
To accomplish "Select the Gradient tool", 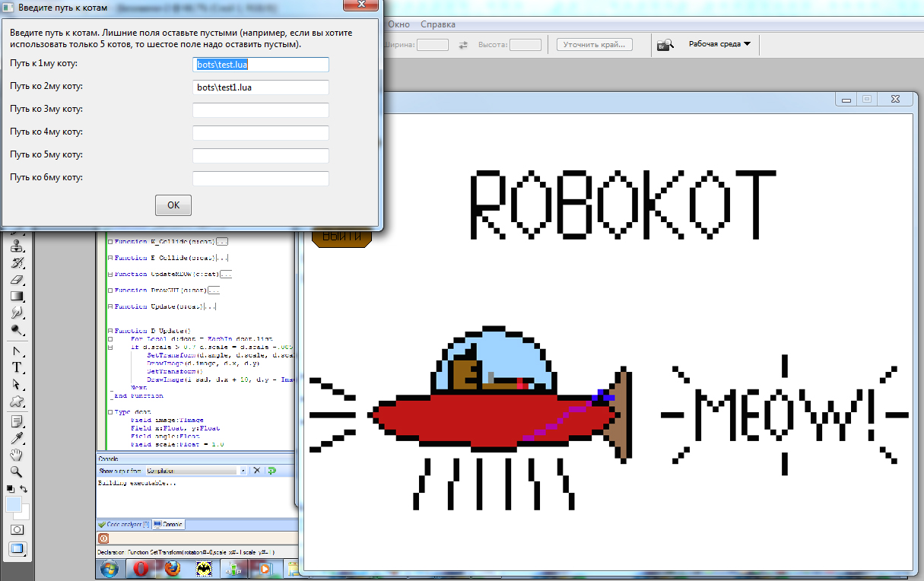I will 17,297.
